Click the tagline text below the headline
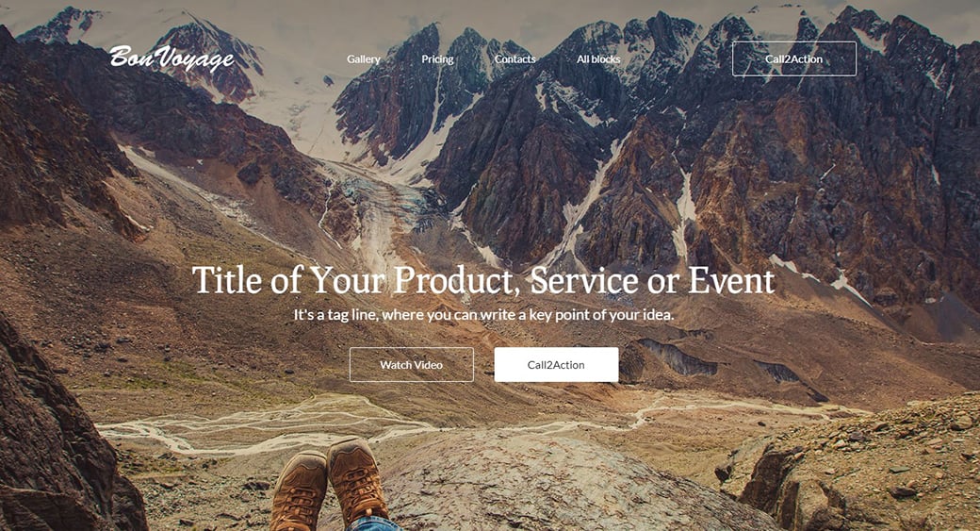 tap(484, 315)
